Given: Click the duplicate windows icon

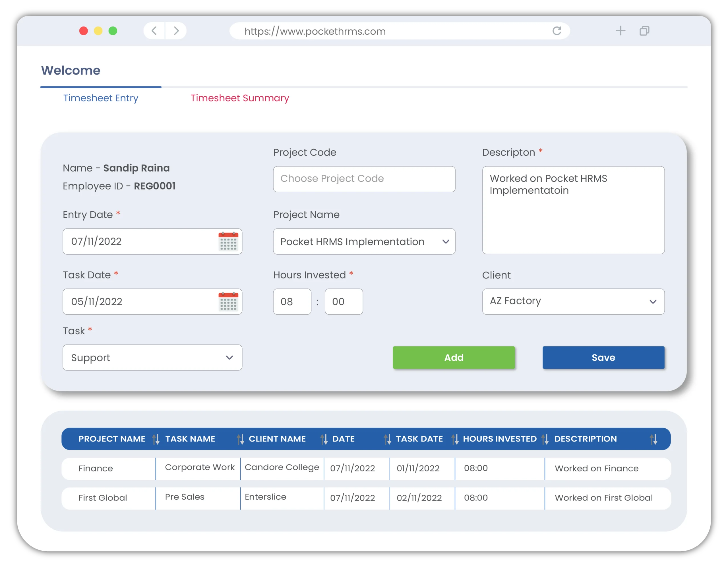Looking at the screenshot, I should tap(644, 31).
